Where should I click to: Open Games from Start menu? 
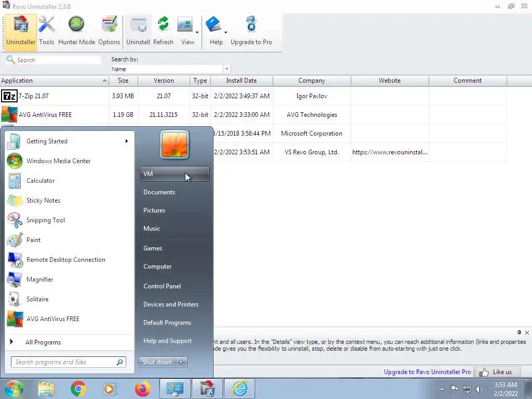(175, 248)
